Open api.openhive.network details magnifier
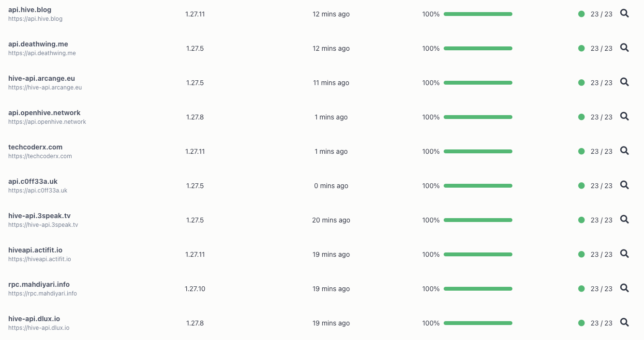 [625, 117]
